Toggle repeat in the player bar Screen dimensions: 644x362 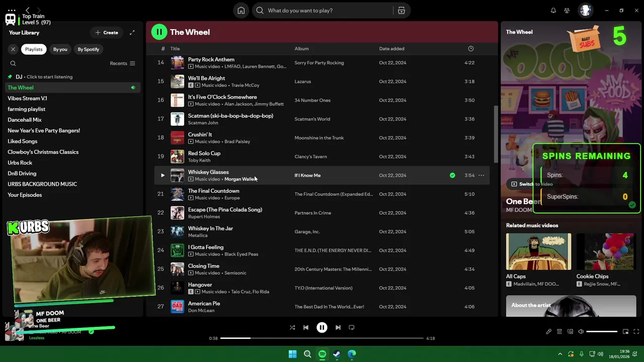352,327
